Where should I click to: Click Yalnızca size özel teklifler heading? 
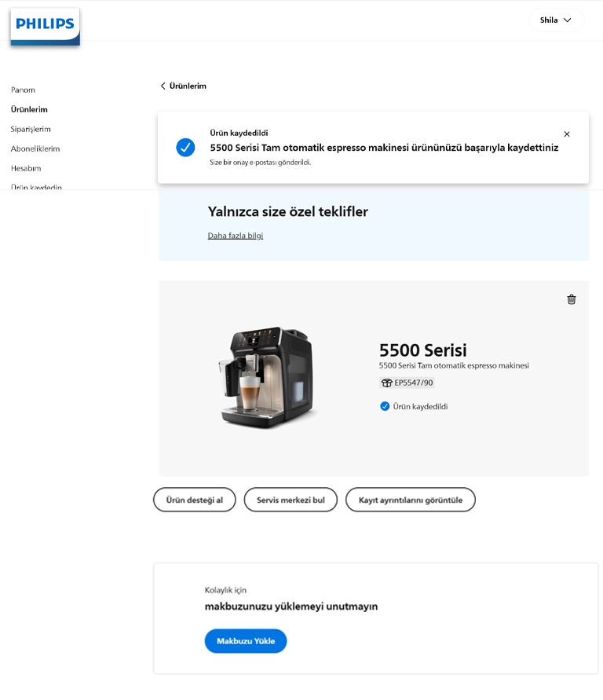(287, 211)
